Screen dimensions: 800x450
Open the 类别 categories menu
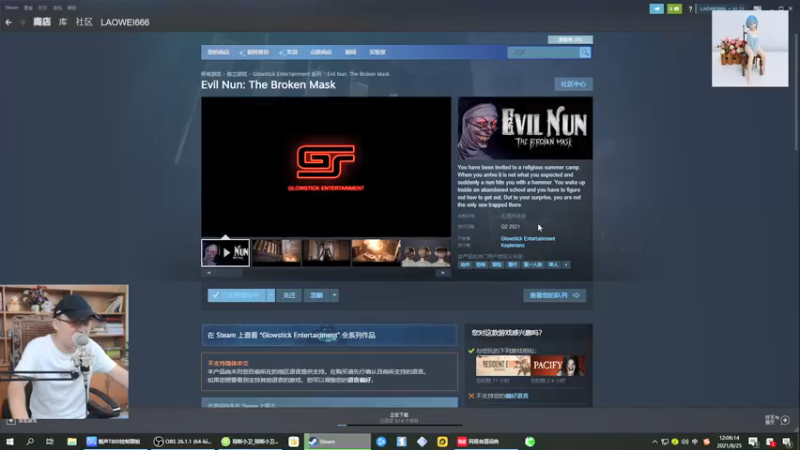click(290, 52)
